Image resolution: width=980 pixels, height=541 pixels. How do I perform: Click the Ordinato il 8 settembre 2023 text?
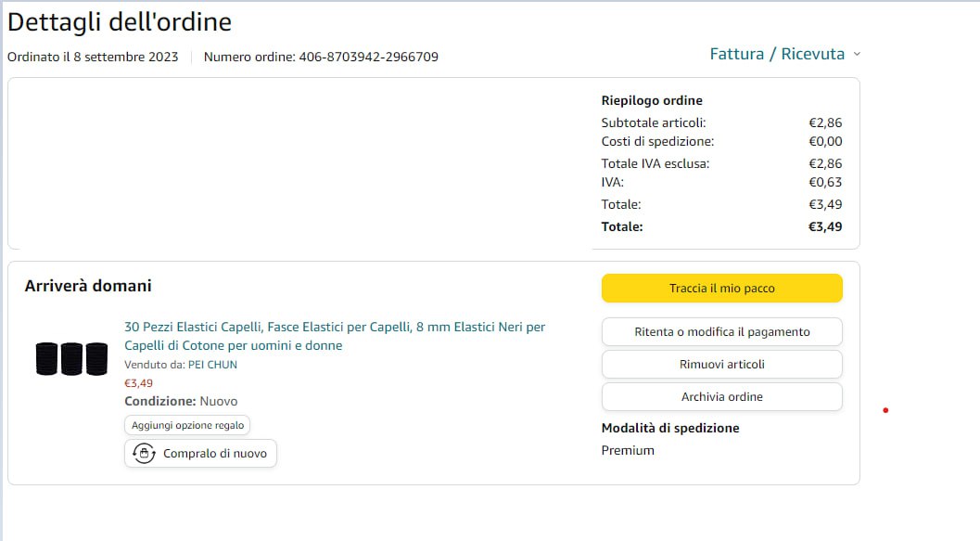pos(93,57)
